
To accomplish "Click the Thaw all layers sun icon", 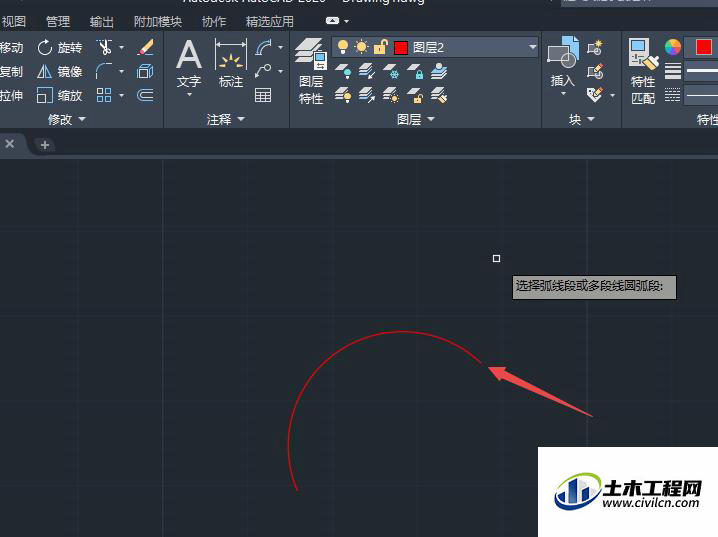I will [391, 95].
